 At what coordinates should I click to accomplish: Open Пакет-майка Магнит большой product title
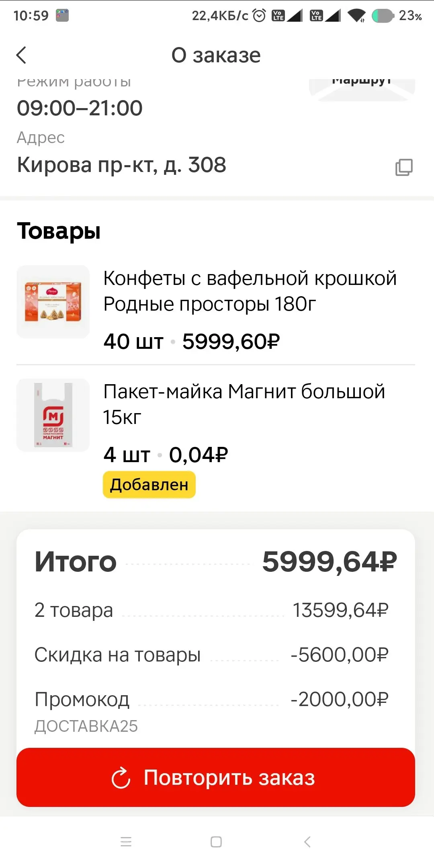(244, 404)
